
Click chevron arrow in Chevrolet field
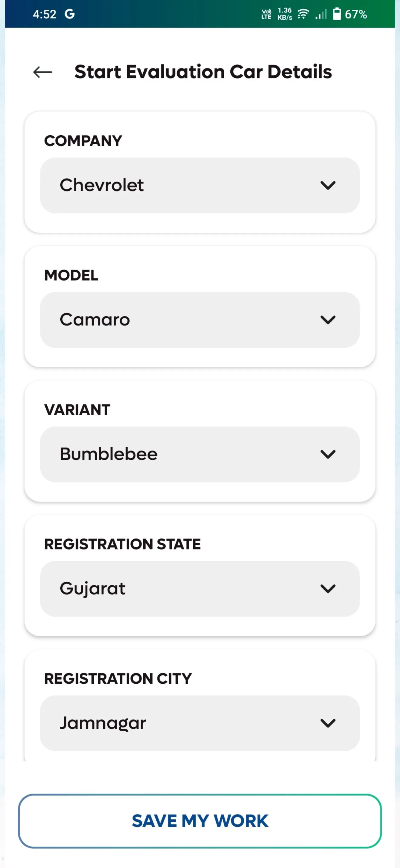click(x=328, y=185)
